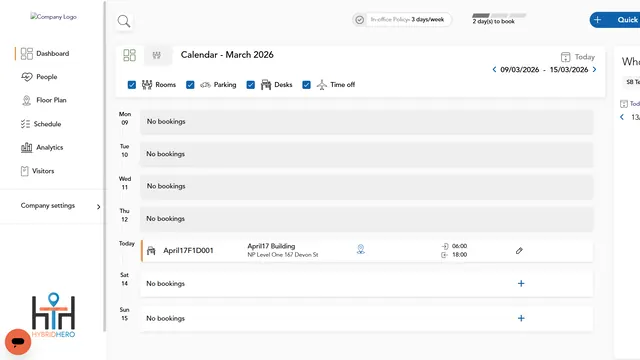Click the check-out 18:00 time icon
Viewport: 640px width, 360px height.
[x=444, y=255]
